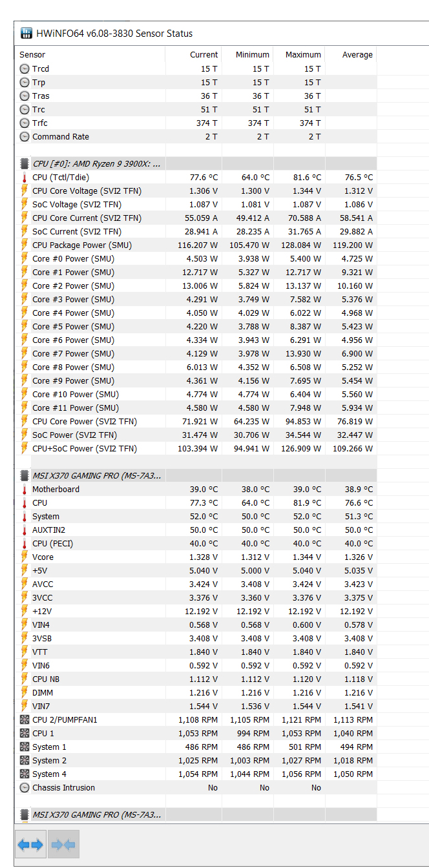Click the greyed shrink-columns arrows button
Image resolution: width=429 pixels, height=868 pixels.
click(x=63, y=844)
